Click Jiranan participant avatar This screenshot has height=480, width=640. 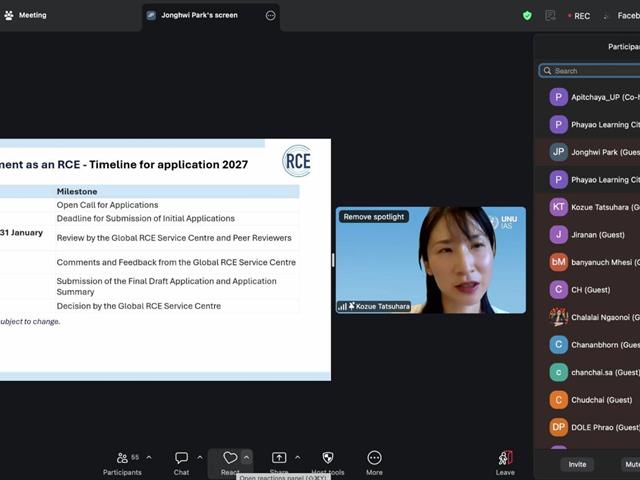[x=558, y=235]
